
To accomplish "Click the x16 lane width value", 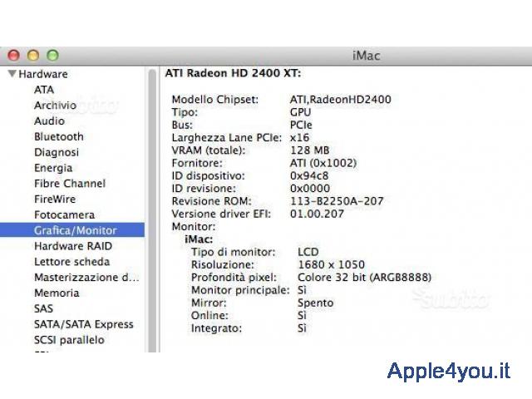I will [x=299, y=137].
